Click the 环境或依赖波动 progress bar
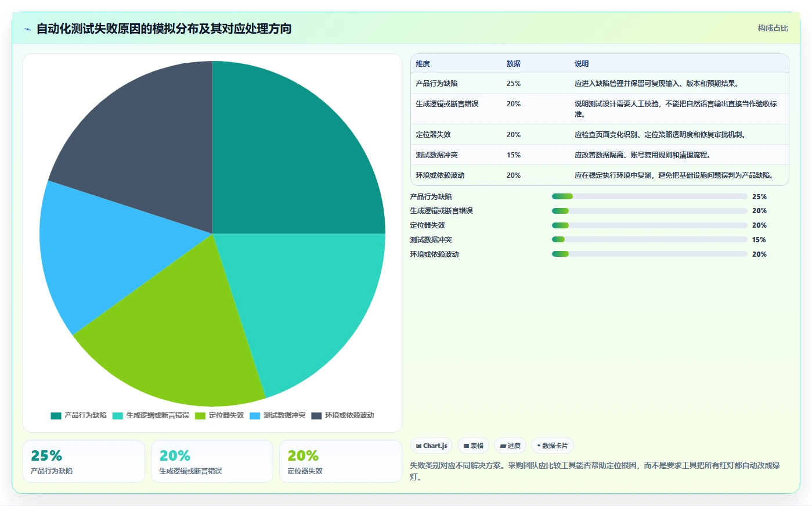The image size is (812, 506). coord(649,254)
